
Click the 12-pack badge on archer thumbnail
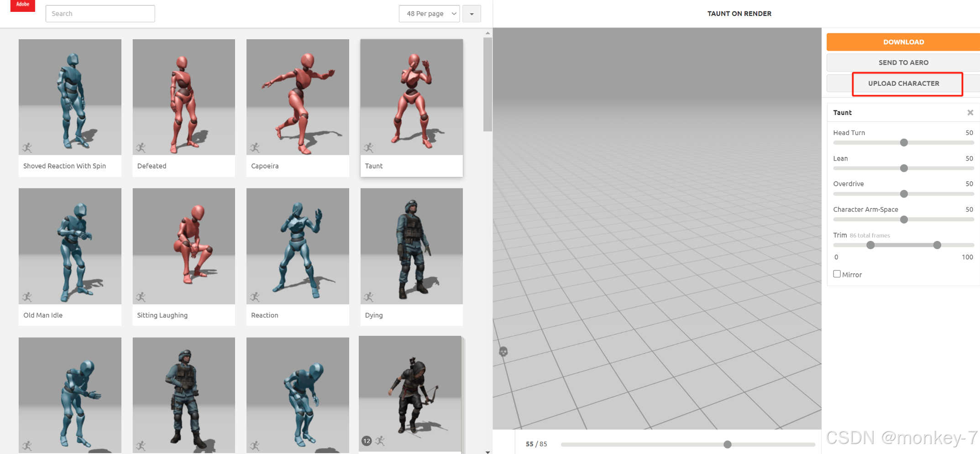click(x=367, y=441)
